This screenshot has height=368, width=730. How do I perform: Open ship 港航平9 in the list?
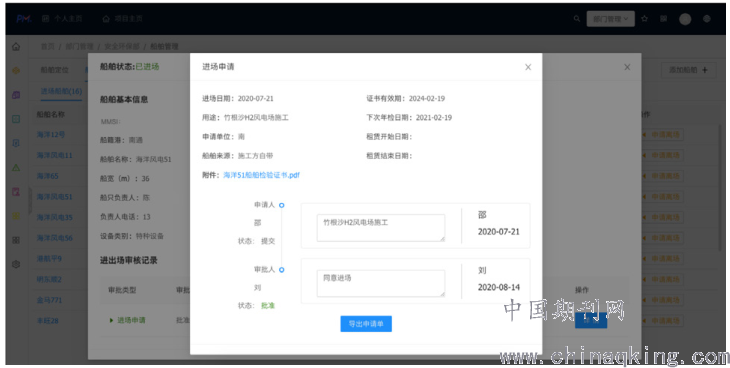(49, 259)
